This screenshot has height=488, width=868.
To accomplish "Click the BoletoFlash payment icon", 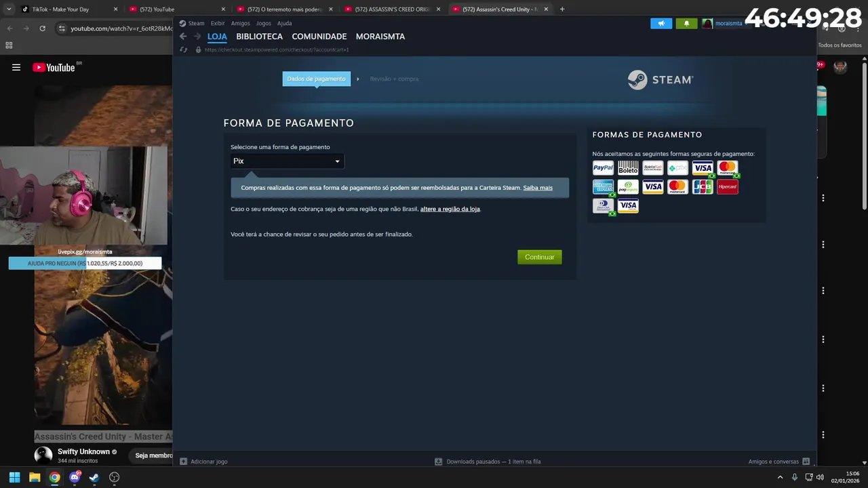I will point(652,168).
